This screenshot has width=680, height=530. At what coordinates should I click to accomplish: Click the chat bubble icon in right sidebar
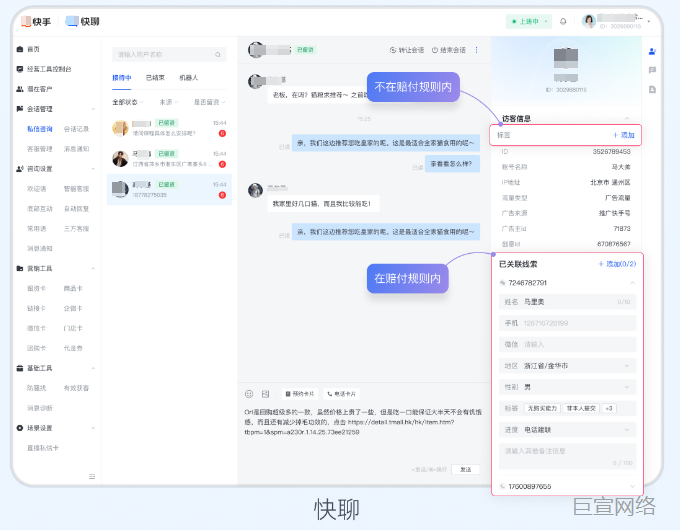click(x=652, y=70)
